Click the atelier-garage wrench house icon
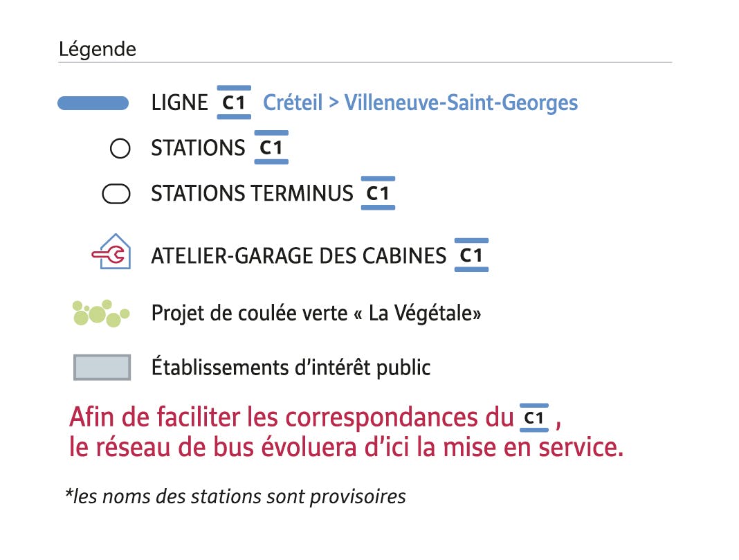Screen dimensions: 739x560 pyautogui.click(x=111, y=252)
